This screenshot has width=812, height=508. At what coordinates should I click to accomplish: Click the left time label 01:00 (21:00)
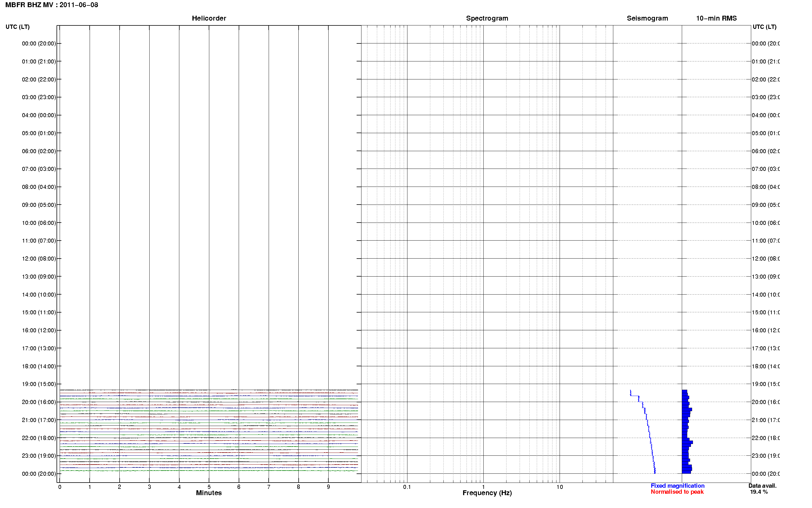[39, 61]
